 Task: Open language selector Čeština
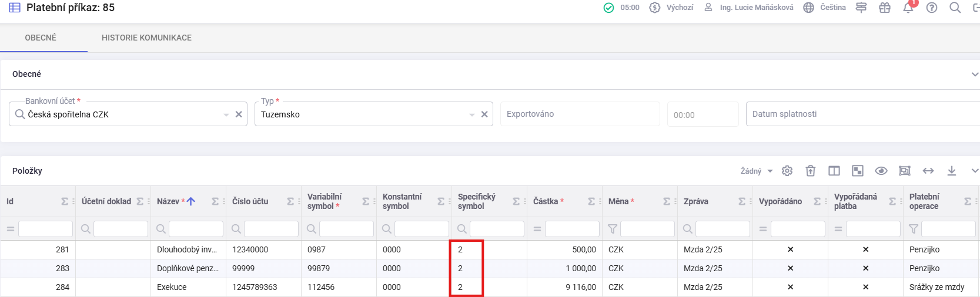pos(825,8)
